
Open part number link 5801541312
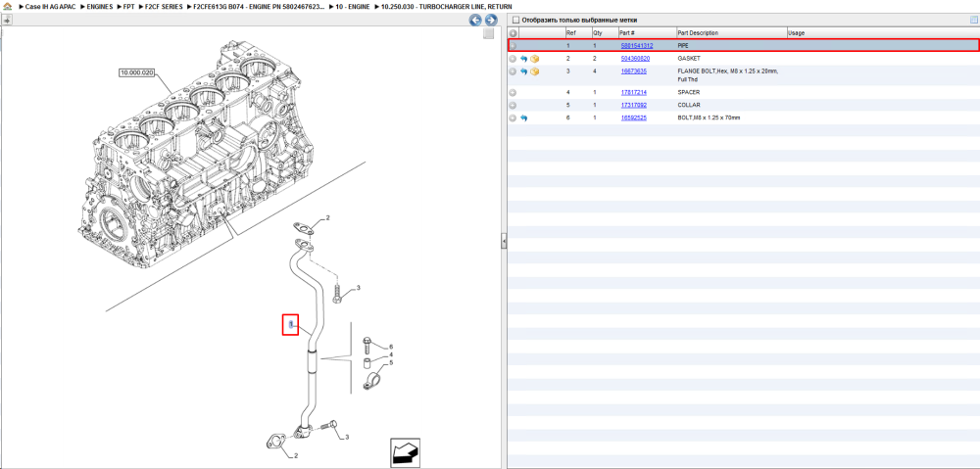pos(637,46)
